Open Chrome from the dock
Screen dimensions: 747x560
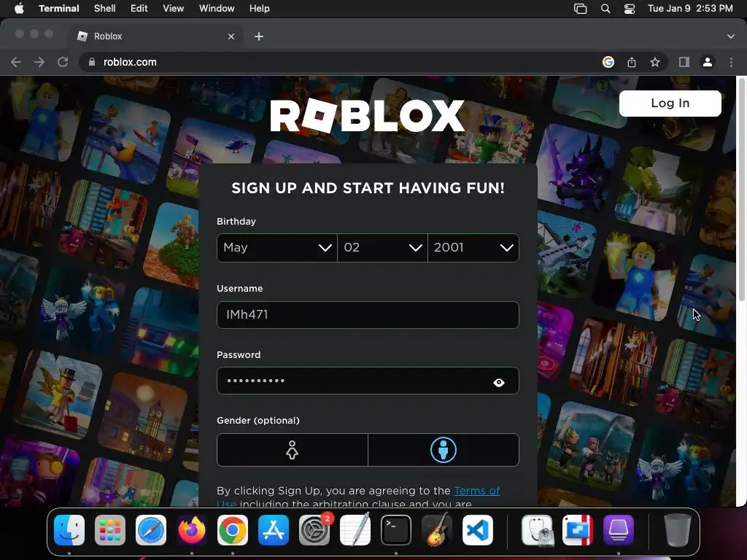pos(233,530)
